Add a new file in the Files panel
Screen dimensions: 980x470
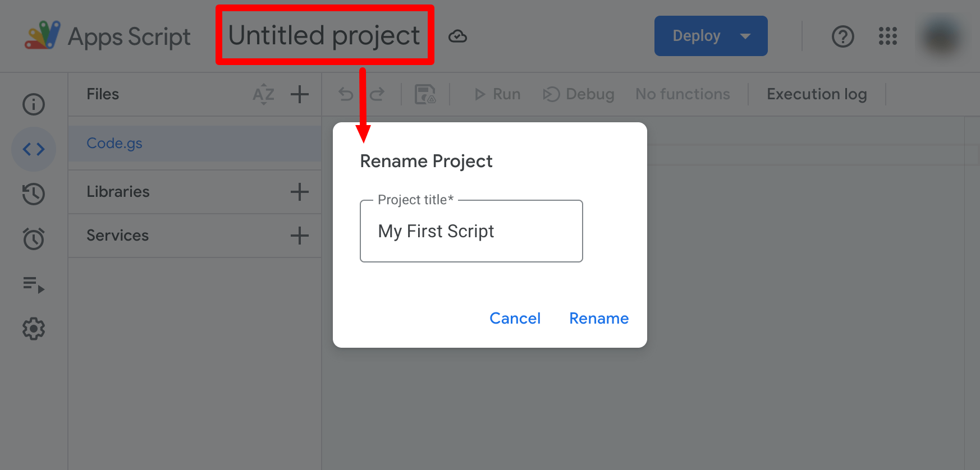coord(300,94)
